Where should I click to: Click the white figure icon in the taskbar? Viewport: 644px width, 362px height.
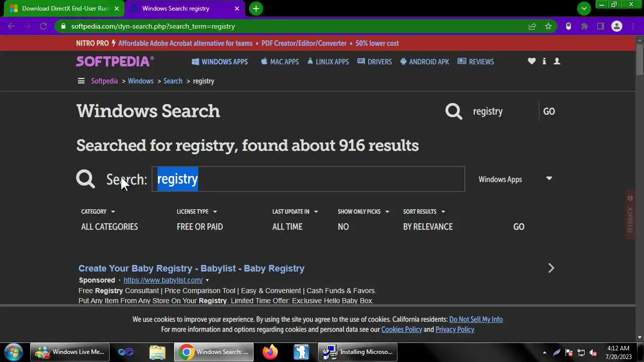(x=301, y=352)
